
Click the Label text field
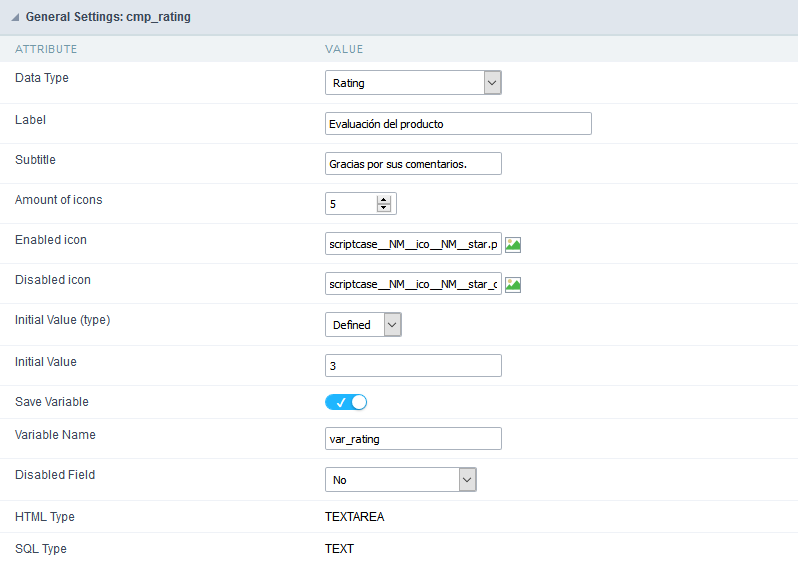[458, 124]
